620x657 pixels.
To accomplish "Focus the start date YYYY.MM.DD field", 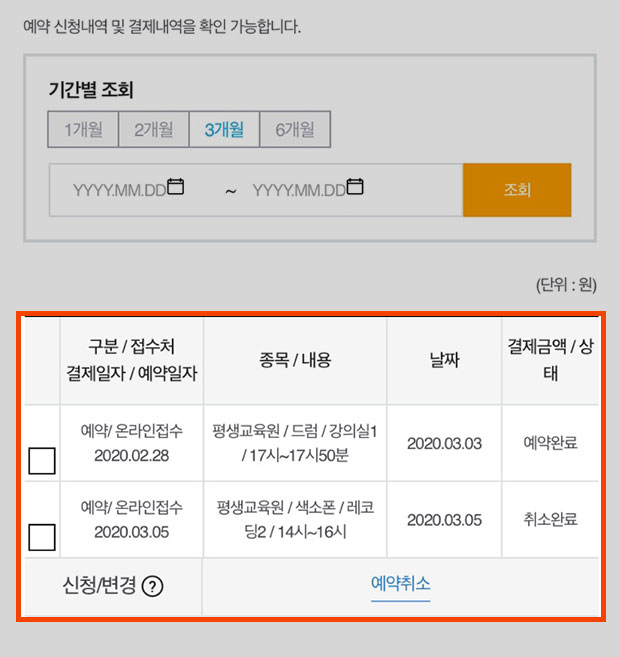I will coord(128,190).
